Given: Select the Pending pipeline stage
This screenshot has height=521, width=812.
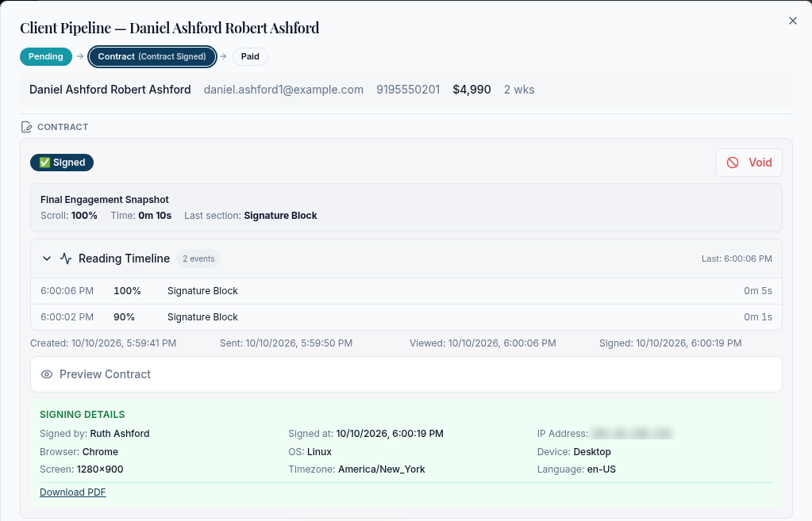Looking at the screenshot, I should (45, 56).
